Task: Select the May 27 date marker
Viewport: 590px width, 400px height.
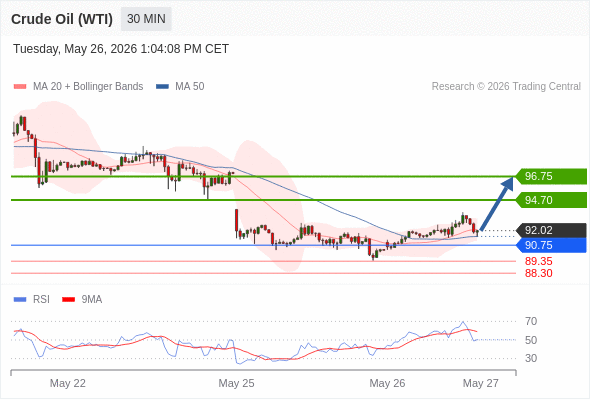Action: pos(481,383)
